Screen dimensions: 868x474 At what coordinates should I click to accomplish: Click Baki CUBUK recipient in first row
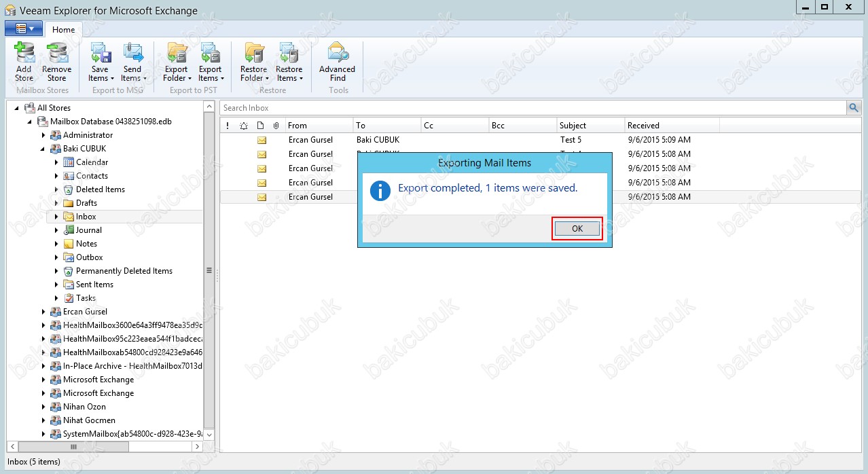pos(378,140)
